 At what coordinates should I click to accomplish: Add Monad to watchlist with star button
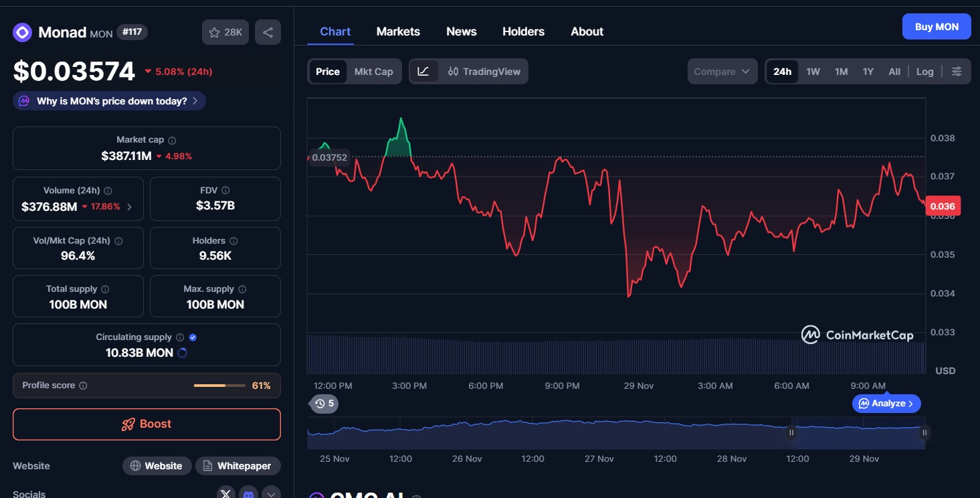[225, 32]
